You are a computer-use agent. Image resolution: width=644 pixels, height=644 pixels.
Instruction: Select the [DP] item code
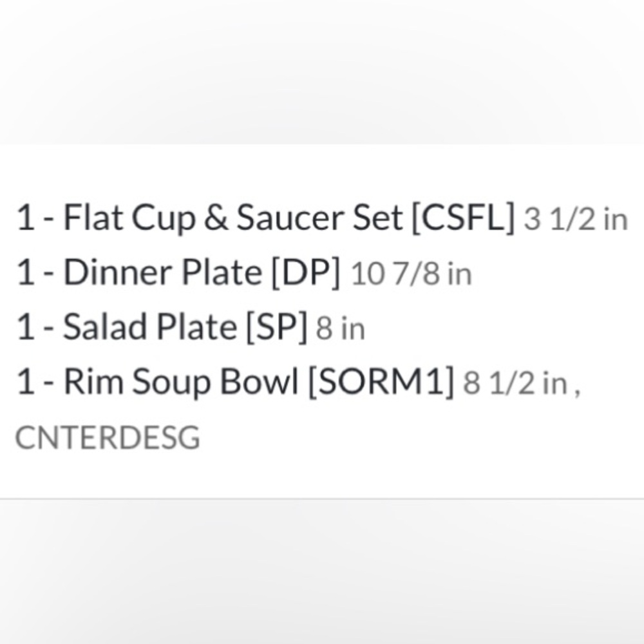pyautogui.click(x=306, y=272)
